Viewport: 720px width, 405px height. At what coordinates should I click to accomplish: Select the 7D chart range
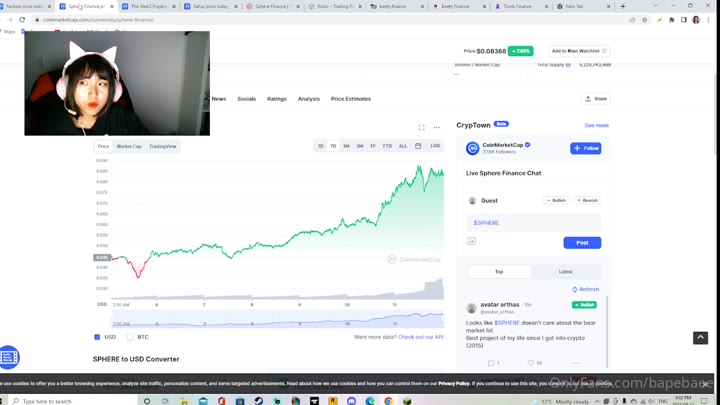click(333, 146)
